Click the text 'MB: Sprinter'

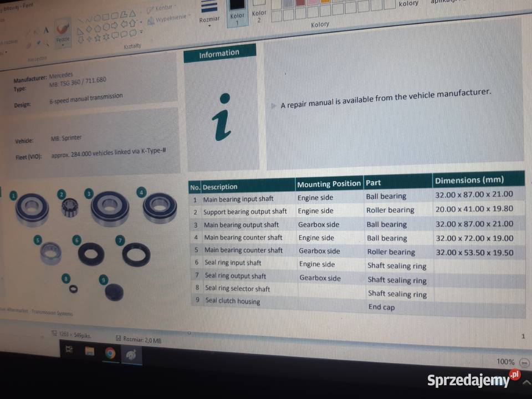tap(66, 138)
